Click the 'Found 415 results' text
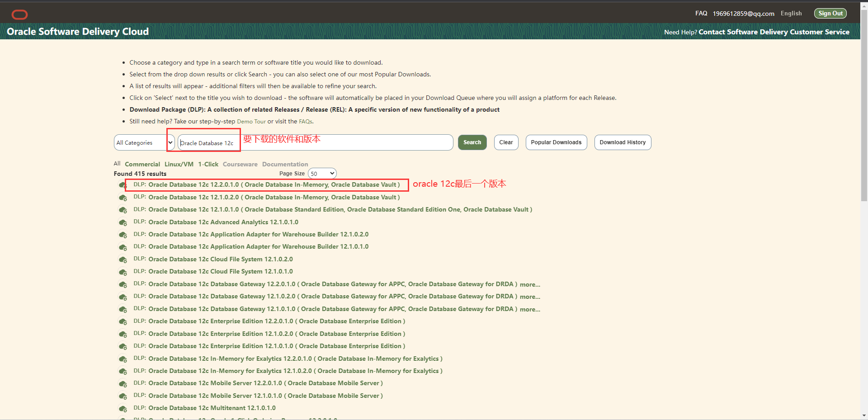The height and width of the screenshot is (420, 868). point(140,174)
